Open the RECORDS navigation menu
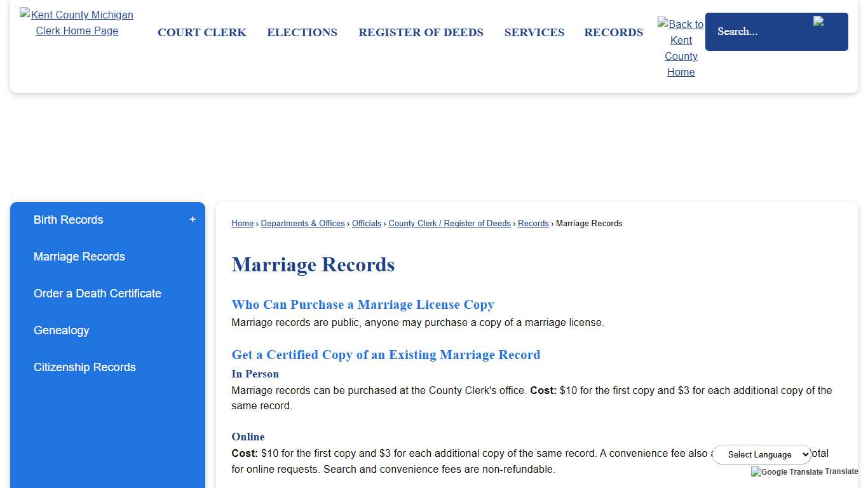Screen dimensions: 868x488 (613, 32)
